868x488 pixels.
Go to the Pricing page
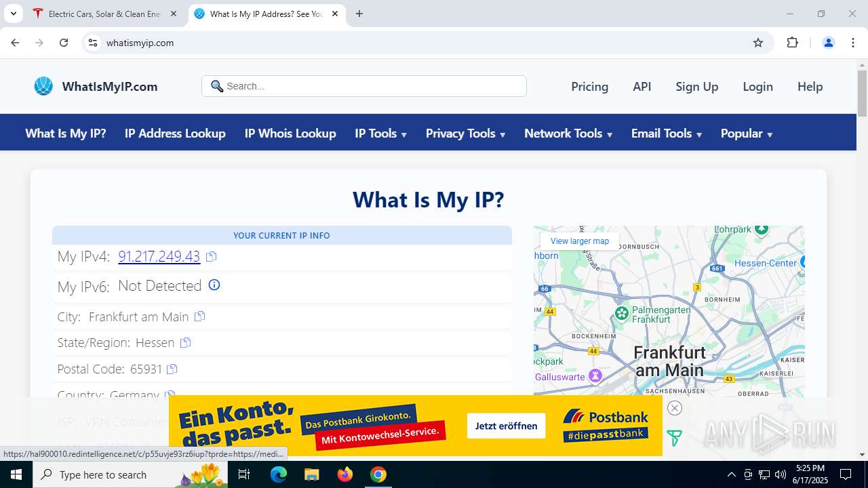pyautogui.click(x=589, y=86)
